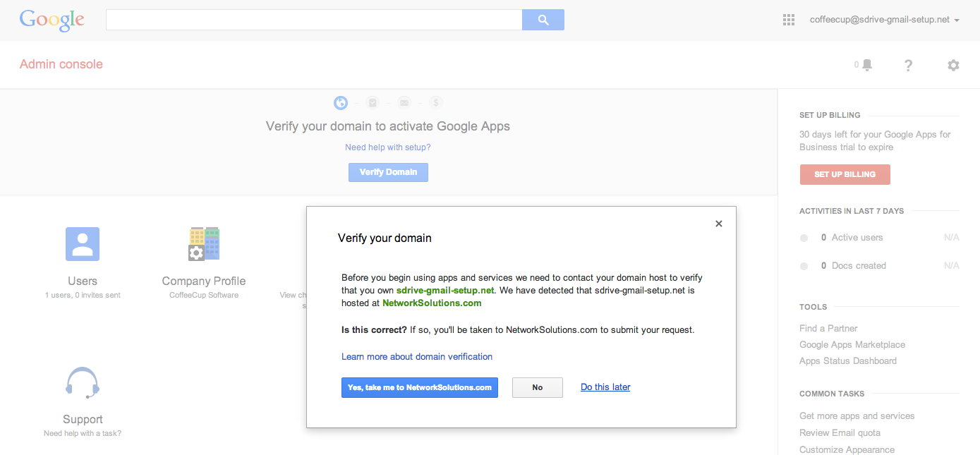Image resolution: width=980 pixels, height=455 pixels.
Task: Click 'Need help with a task?' text
Action: (83, 433)
